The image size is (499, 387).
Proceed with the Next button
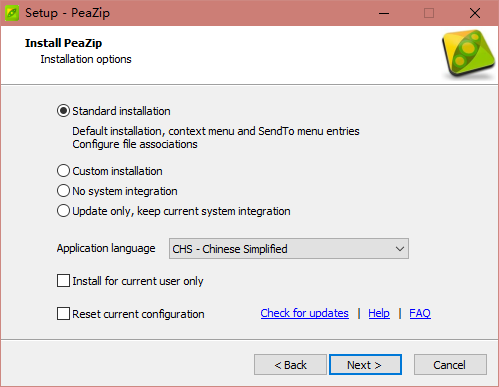click(365, 365)
